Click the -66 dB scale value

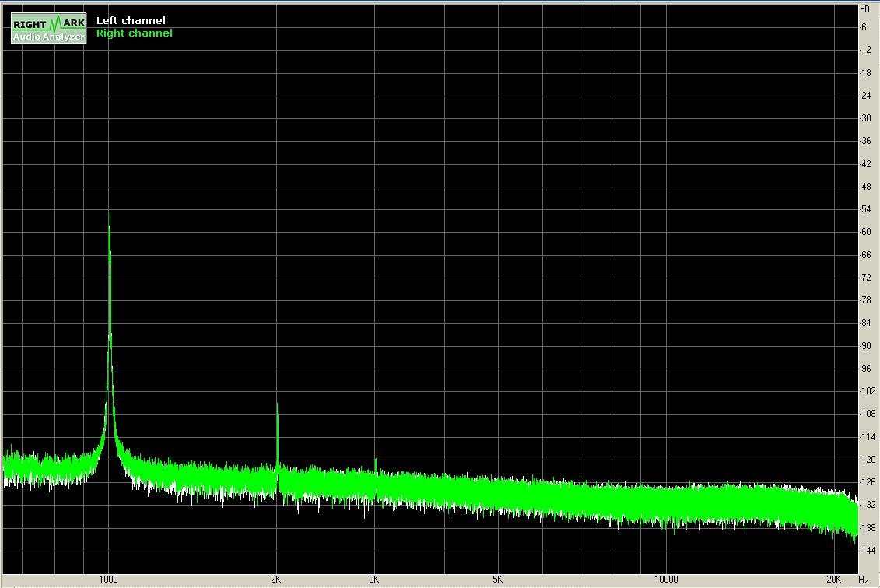865,255
